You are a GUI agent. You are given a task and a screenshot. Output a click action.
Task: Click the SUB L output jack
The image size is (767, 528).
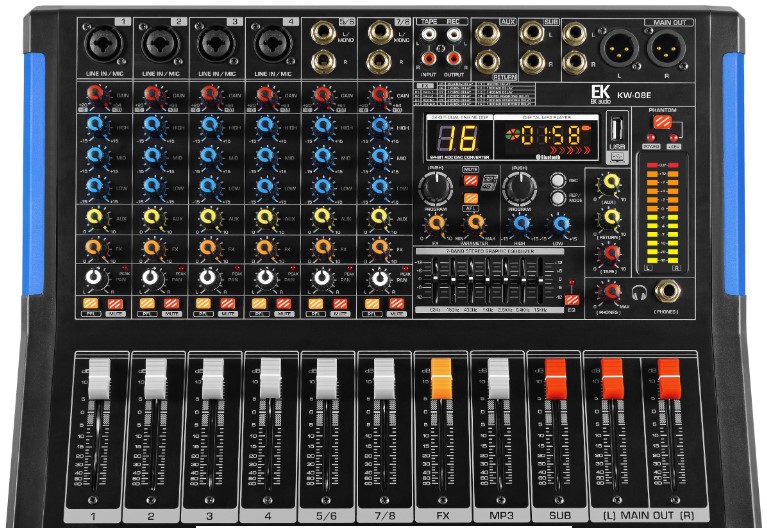[532, 34]
